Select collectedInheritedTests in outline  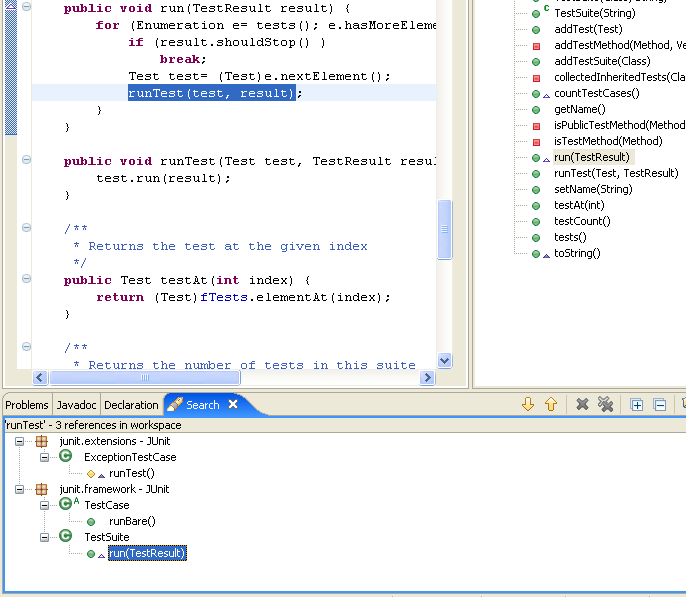click(x=619, y=77)
